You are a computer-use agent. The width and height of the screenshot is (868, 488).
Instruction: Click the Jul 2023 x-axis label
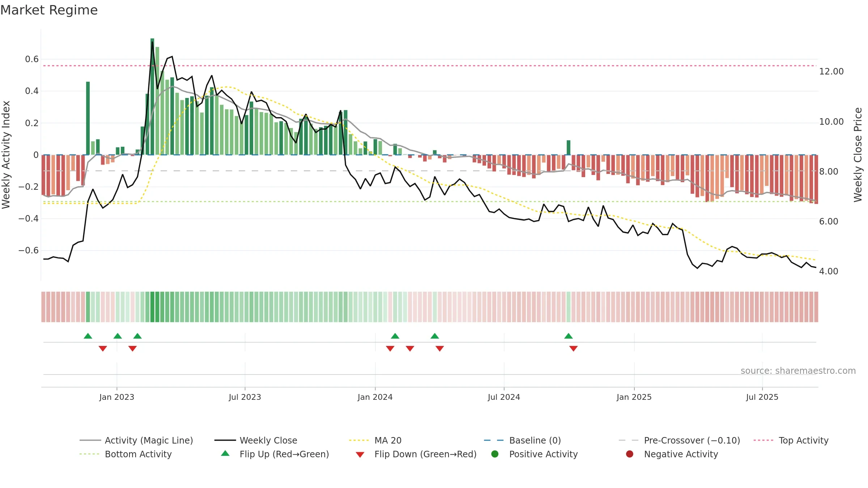[x=245, y=397]
